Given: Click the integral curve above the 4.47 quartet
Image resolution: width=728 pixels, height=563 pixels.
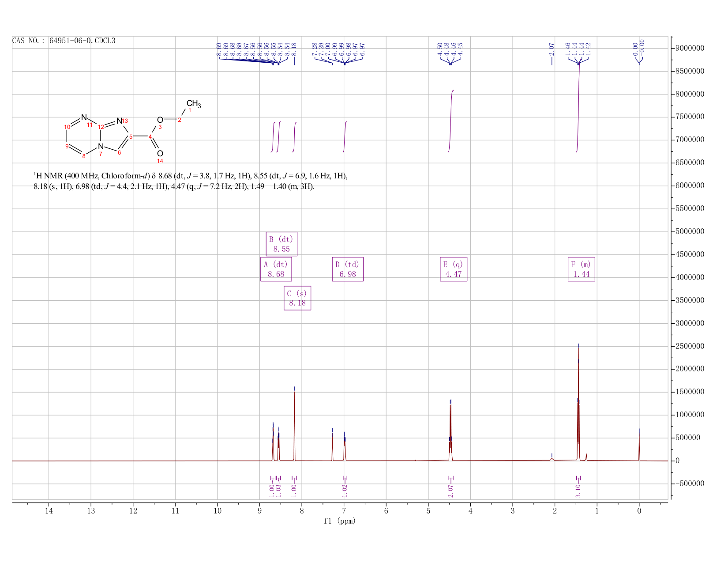Looking at the screenshot, I should [451, 121].
